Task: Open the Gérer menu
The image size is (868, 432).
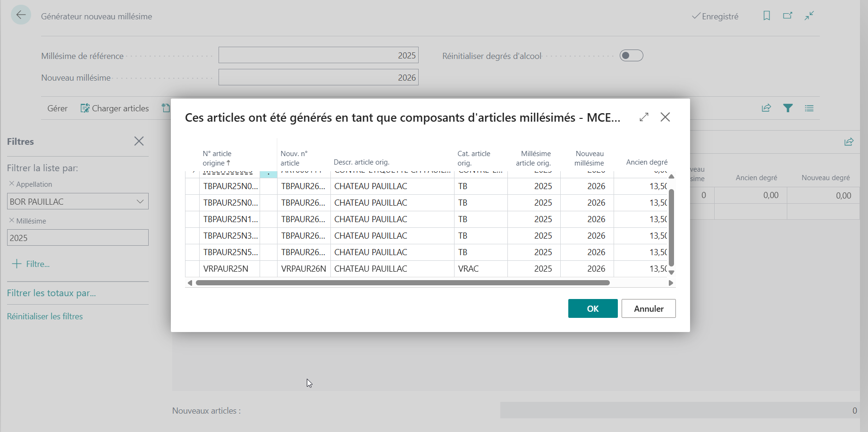Action: pos(58,108)
